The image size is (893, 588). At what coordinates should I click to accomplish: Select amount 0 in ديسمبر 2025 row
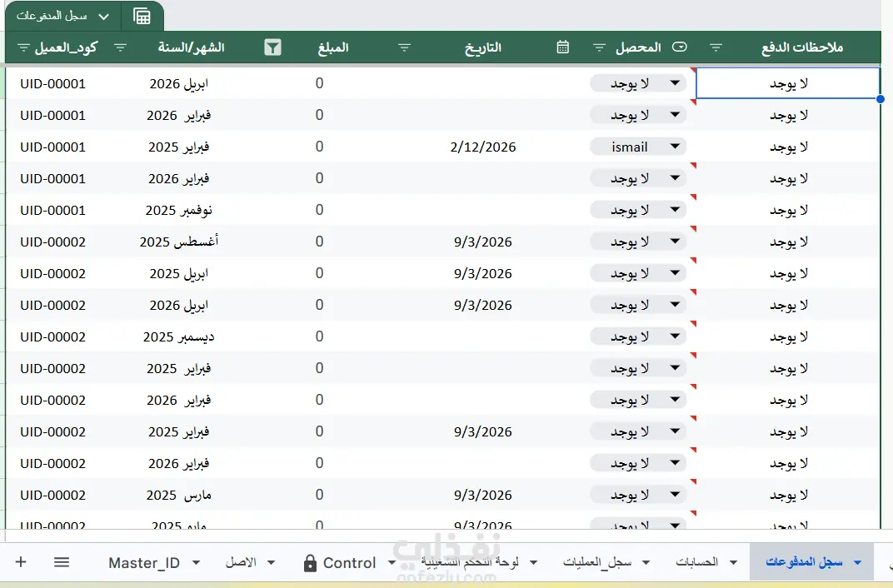[x=320, y=337]
